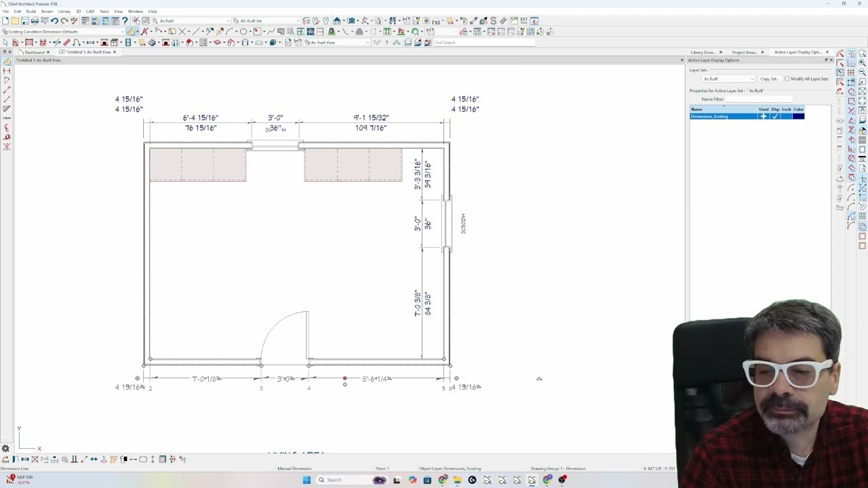868x488 pixels.
Task: Click the Layer Display Options stacked layers icon
Action: coord(408,42)
